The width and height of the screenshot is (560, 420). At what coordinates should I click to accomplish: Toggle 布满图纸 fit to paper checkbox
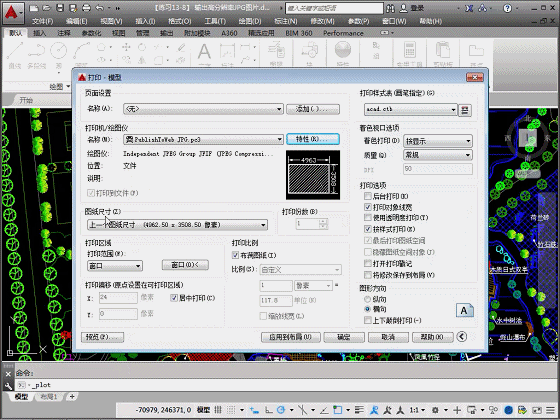click(235, 255)
